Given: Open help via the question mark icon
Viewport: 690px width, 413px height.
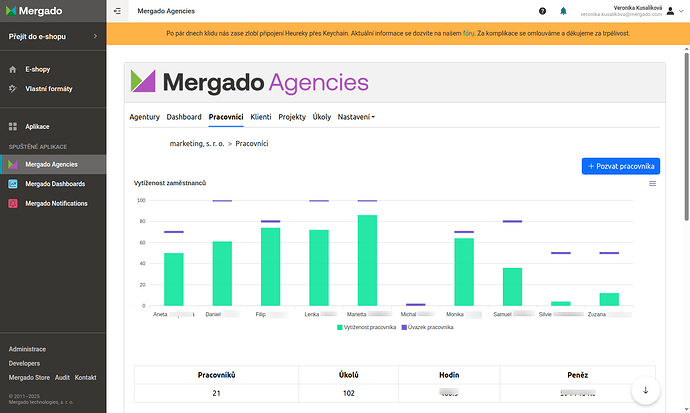Looking at the screenshot, I should 543,11.
